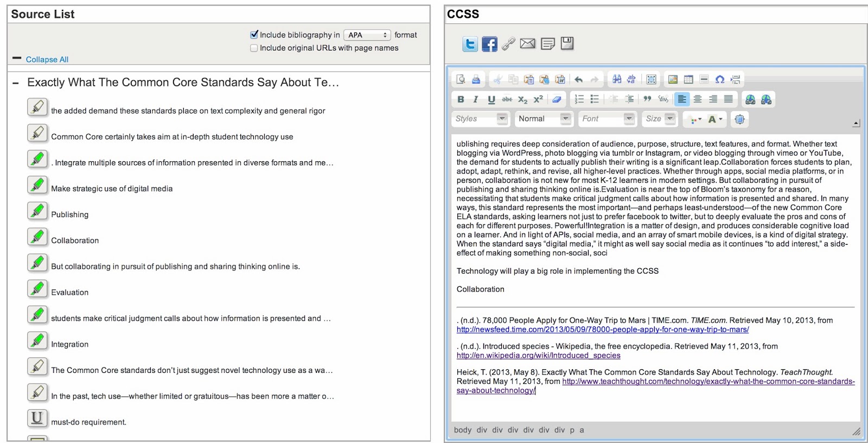Toggle Underline formatting in the editor
Viewport: 868px width, 443px height.
[492, 99]
